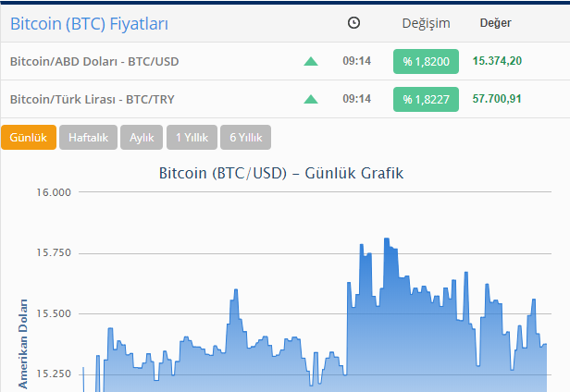Click the highest peak of the price chart
570x392 pixels.
pos(387,239)
